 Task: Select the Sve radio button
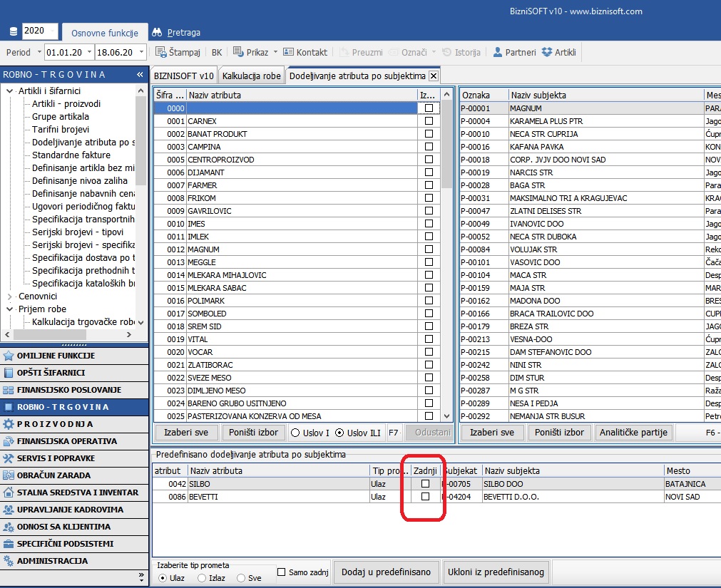pos(241,578)
